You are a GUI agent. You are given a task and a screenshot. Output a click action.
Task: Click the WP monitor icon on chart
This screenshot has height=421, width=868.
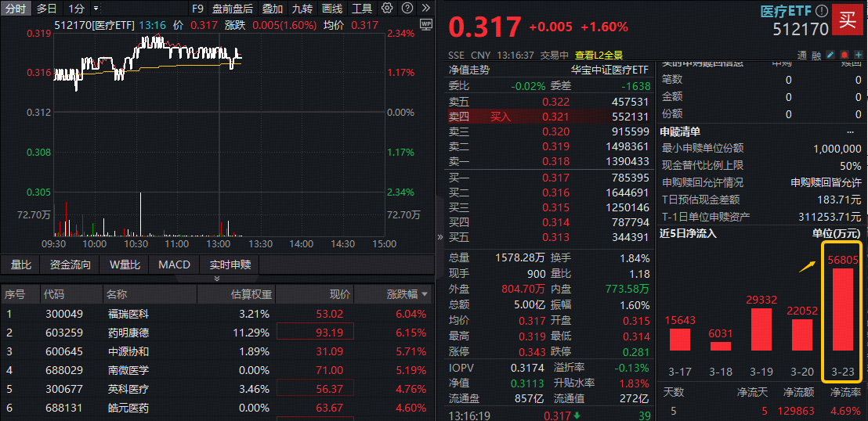click(x=425, y=24)
